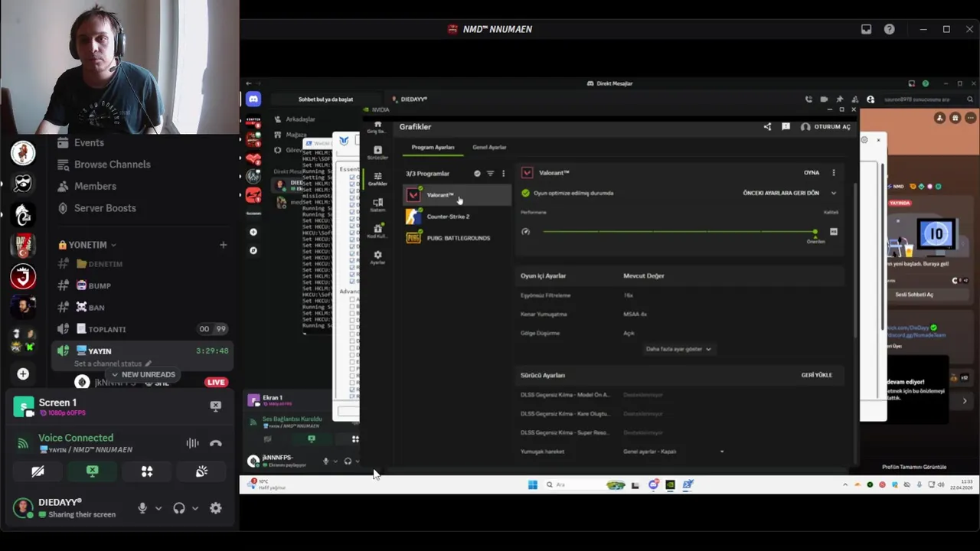Viewport: 980px width, 551px height.
Task: Open activities launcher in voice panel
Action: (147, 471)
